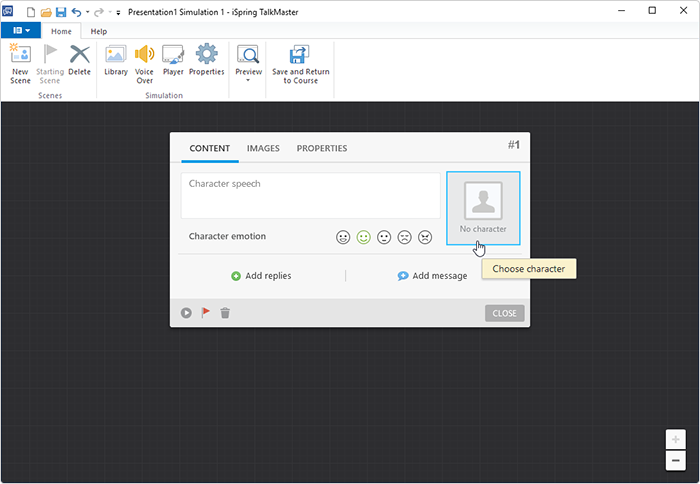This screenshot has height=484, width=700.
Task: Create a New Scene from the ribbon
Action: coord(20,64)
